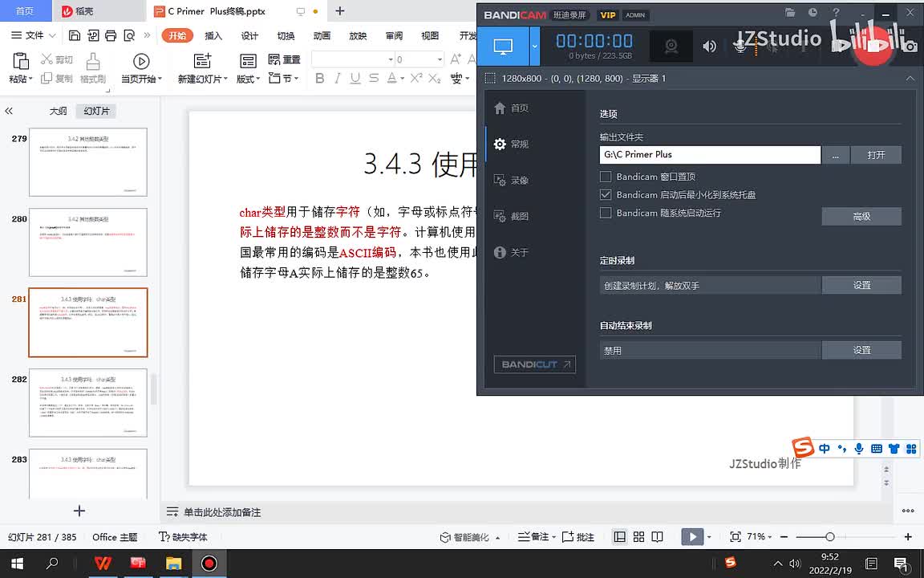The width and height of the screenshot is (924, 578).
Task: Enable Bandicam 窗口置顶 checkbox
Action: (x=606, y=177)
